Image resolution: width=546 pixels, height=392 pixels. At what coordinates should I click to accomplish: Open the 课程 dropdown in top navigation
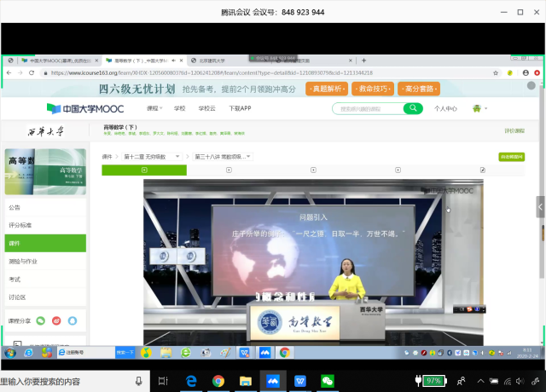pos(154,108)
